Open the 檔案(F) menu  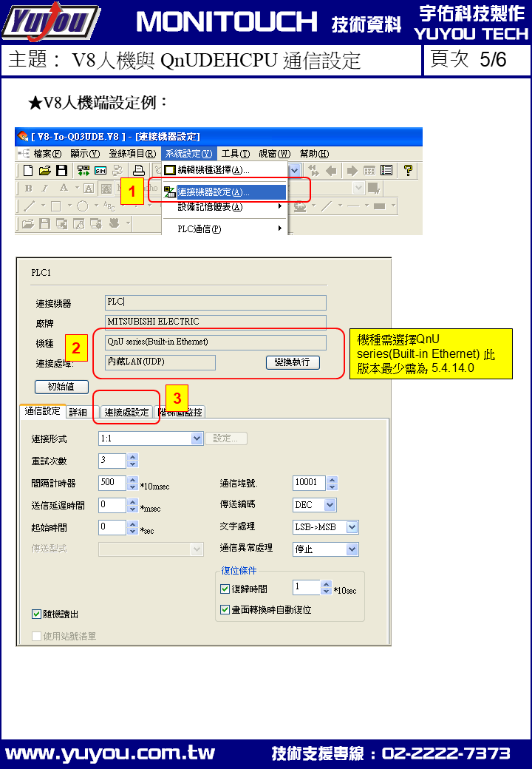click(x=47, y=154)
